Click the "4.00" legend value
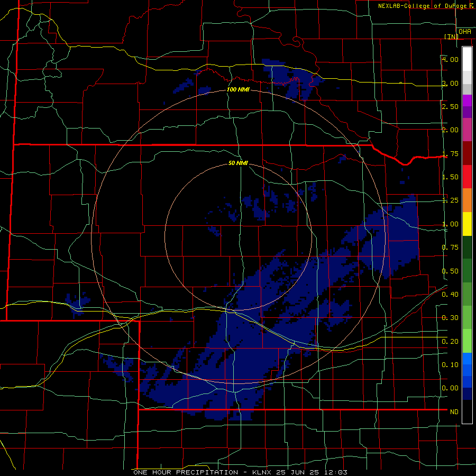Screen dimensions: 476x476 (x=450, y=59)
